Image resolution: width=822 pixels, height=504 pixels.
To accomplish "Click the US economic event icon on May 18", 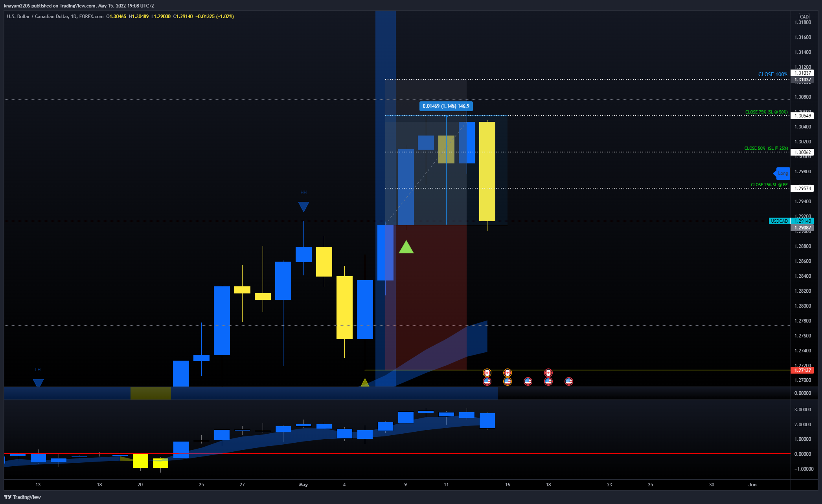I will (x=548, y=381).
